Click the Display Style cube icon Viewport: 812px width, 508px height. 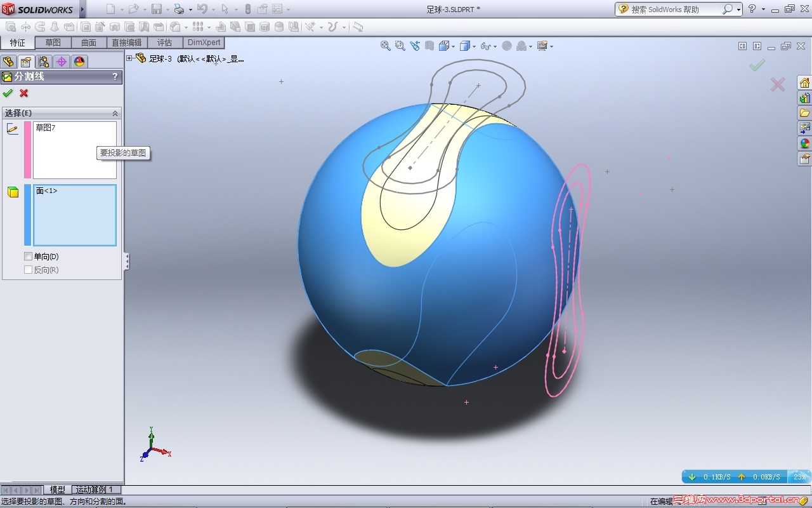[x=465, y=46]
